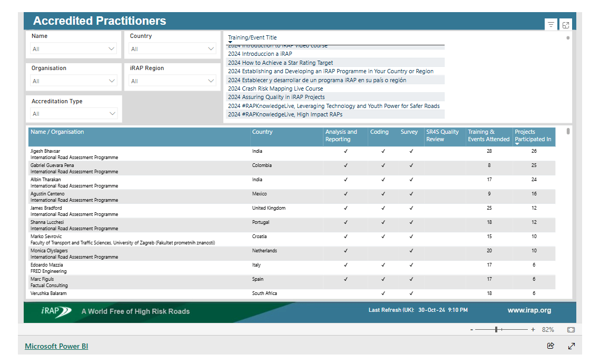Click the zoom in plus icon
This screenshot has width=590, height=364.
coord(533,330)
